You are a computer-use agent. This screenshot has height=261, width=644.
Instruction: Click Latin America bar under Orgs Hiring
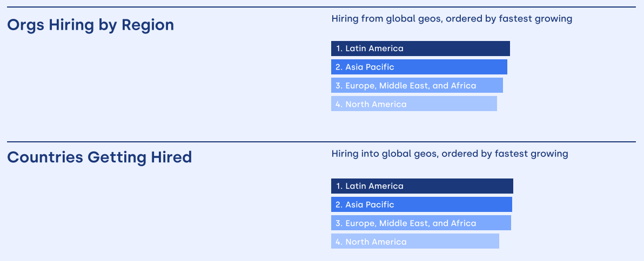coord(420,49)
